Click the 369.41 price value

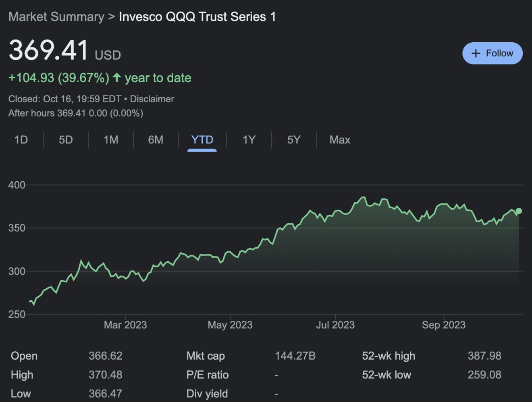click(x=48, y=50)
